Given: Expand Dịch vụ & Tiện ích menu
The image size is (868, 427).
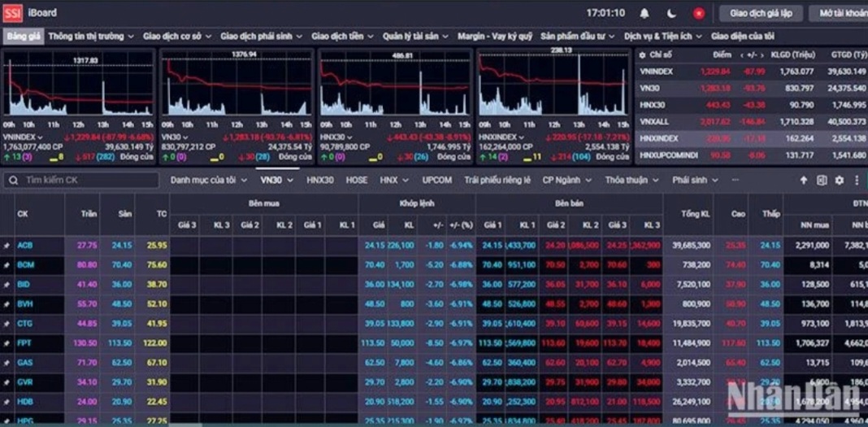Looking at the screenshot, I should (662, 37).
